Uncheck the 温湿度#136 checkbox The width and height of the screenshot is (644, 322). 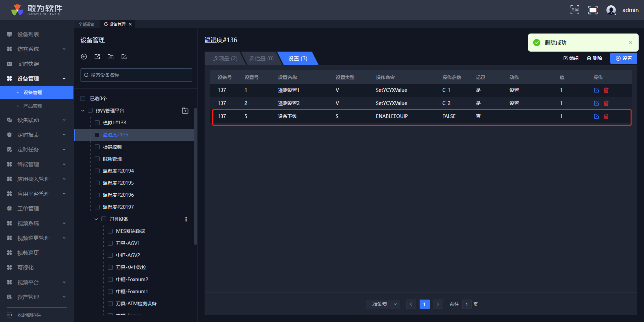(97, 135)
